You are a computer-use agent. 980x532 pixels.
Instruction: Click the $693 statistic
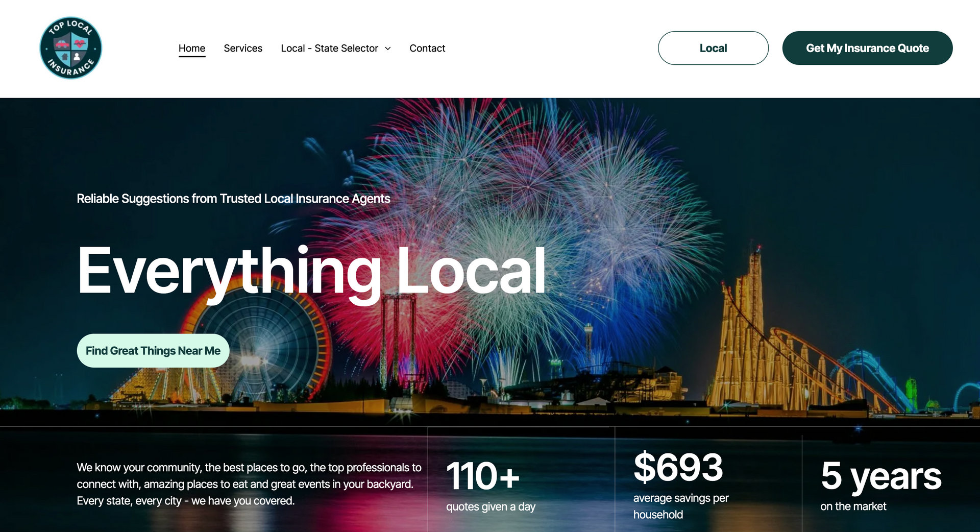678,467
